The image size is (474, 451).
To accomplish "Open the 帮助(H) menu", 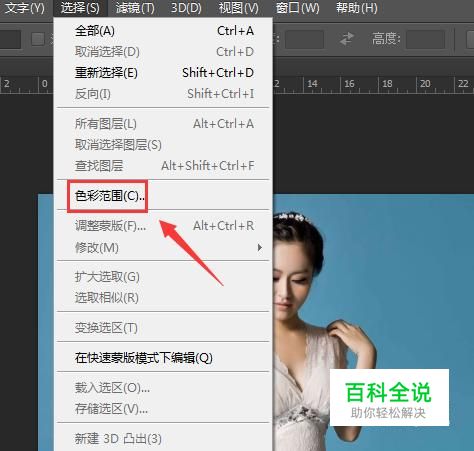I will tap(357, 7).
